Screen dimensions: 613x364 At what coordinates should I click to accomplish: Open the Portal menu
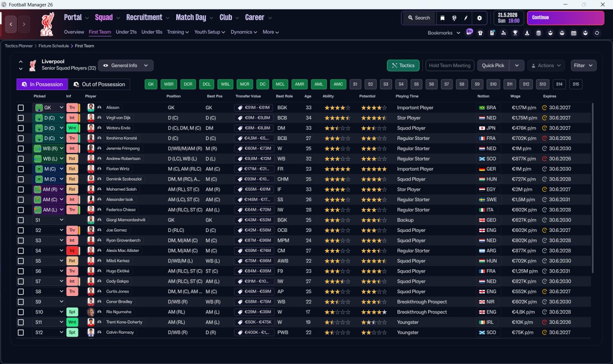coord(76,17)
